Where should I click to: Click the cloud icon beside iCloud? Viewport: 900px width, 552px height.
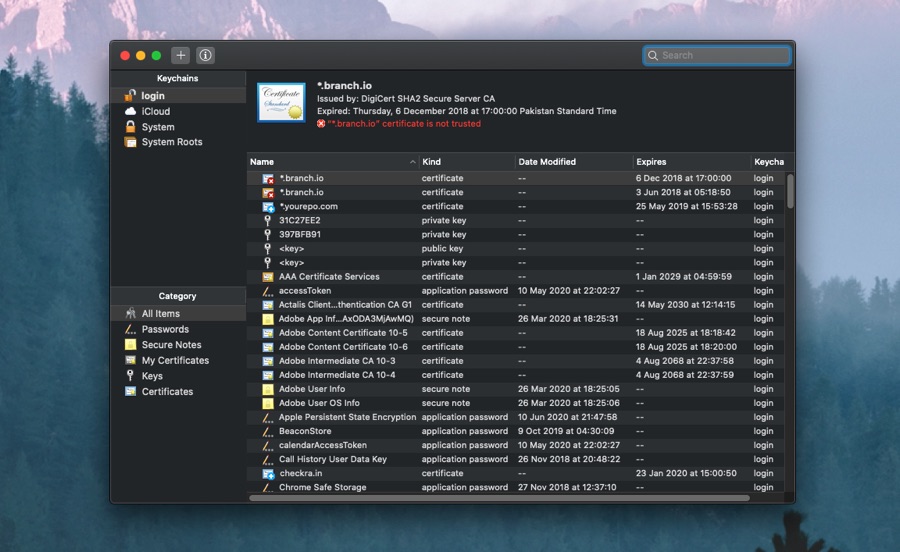tap(130, 111)
